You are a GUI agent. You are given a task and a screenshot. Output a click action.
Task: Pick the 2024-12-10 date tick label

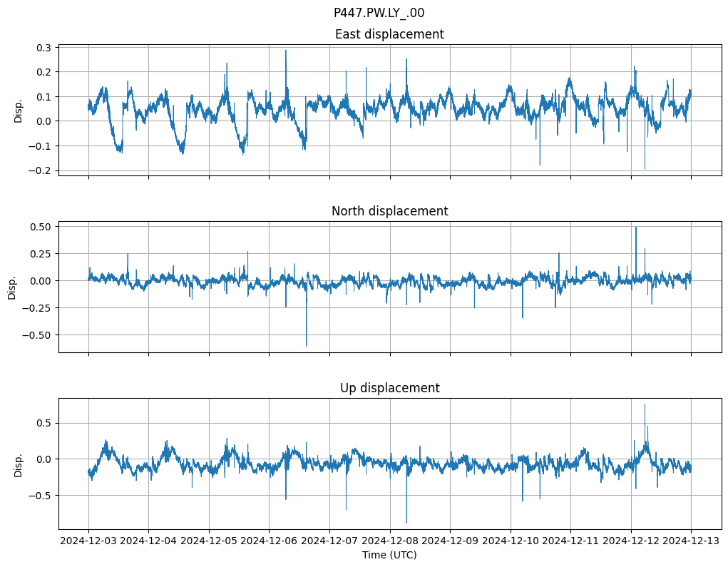click(511, 541)
